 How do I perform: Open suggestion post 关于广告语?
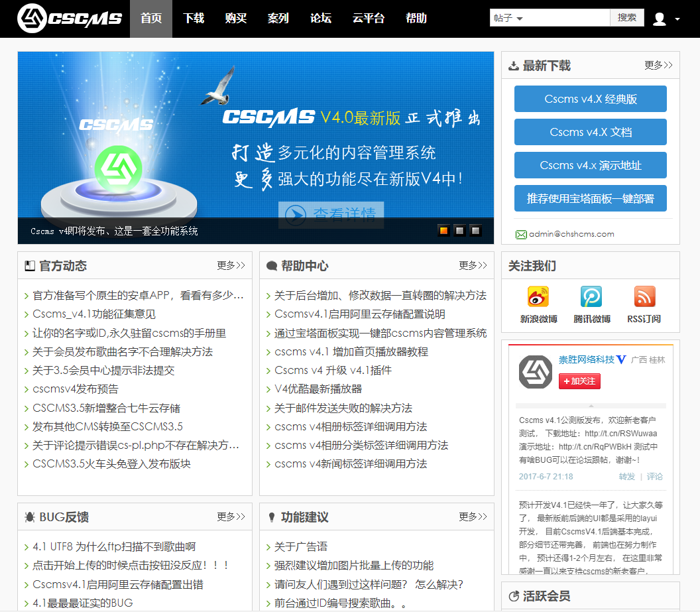click(x=300, y=546)
